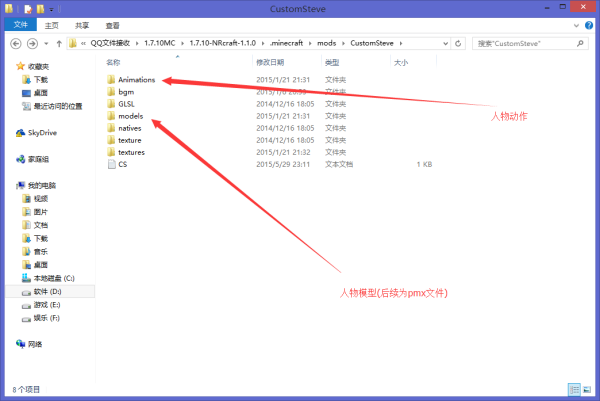Viewport: 600px width, 401px height.
Task: Open the 共享 ribbon tab
Action: [x=82, y=25]
